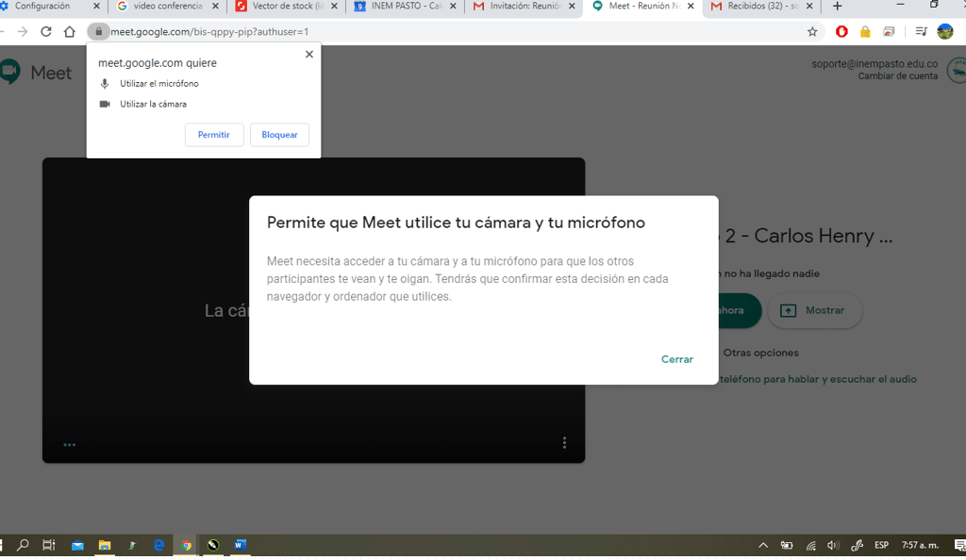Image resolution: width=966 pixels, height=560 pixels.
Task: Reload the page
Action: [x=45, y=31]
